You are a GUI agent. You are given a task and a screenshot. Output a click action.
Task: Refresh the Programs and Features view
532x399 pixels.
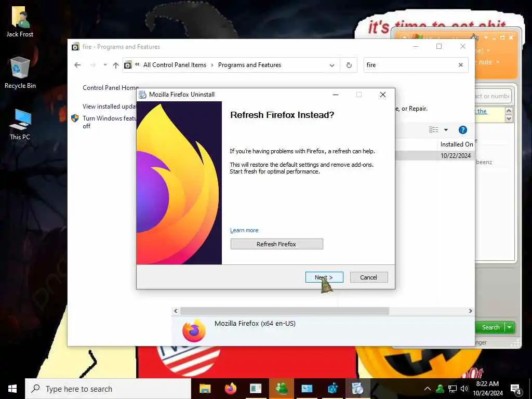[349, 65]
